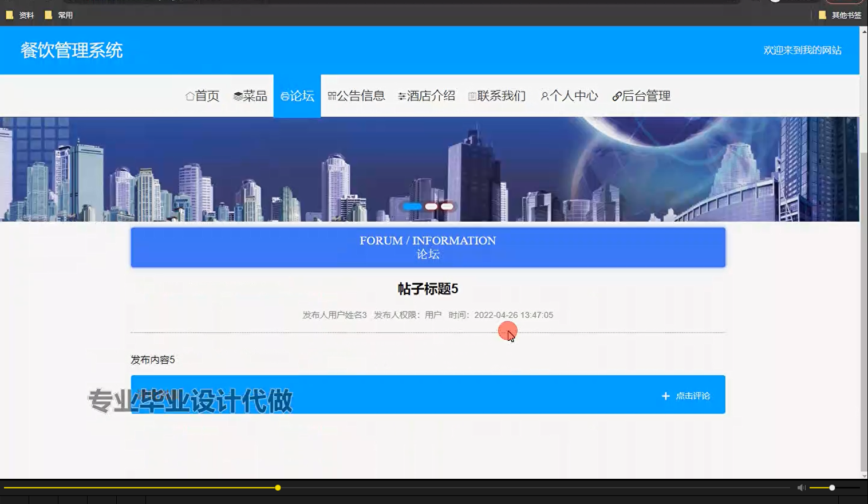The height and width of the screenshot is (504, 868).
Task: Click the forum icon on the 论坛 tab
Action: [285, 96]
